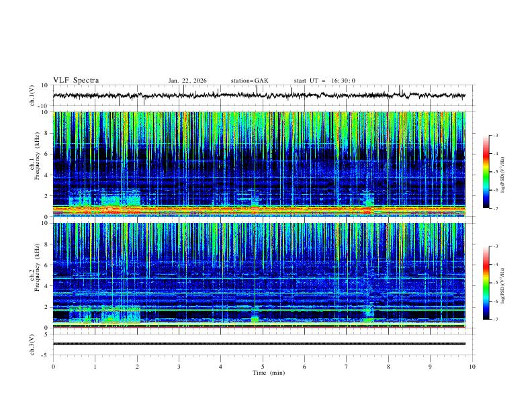532x411 pixels.
Task: Click the ch.1 frequency tick "8"
Action: pyautogui.click(x=47, y=133)
